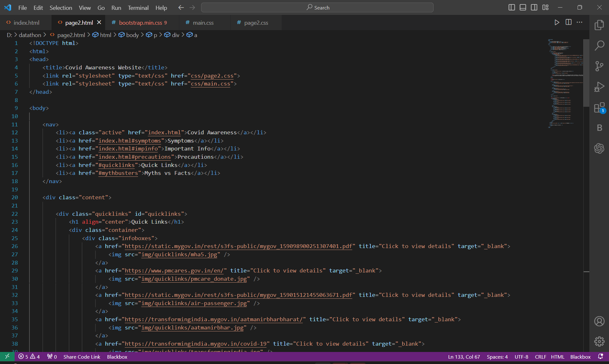Open the Extensions view with badge
609x364 pixels.
(599, 108)
